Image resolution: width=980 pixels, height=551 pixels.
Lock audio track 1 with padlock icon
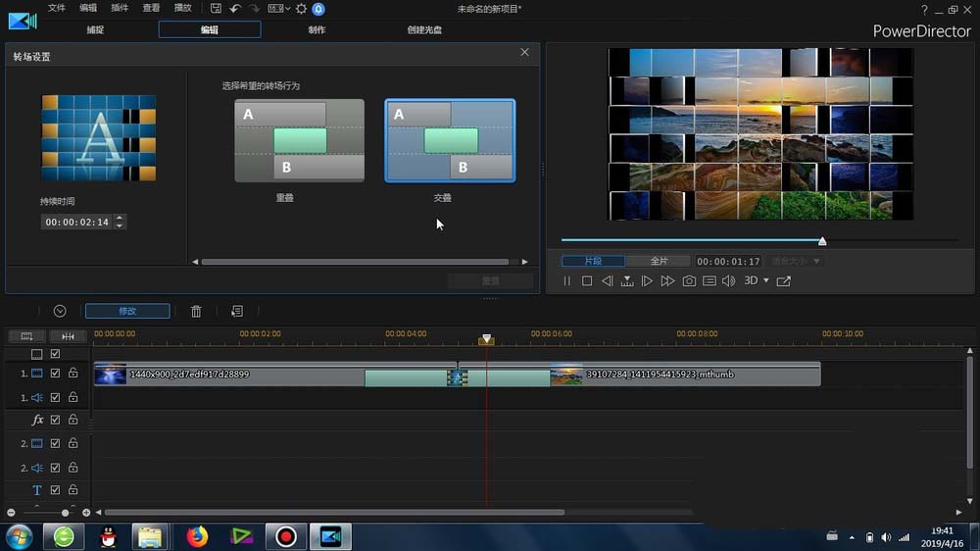coord(73,397)
